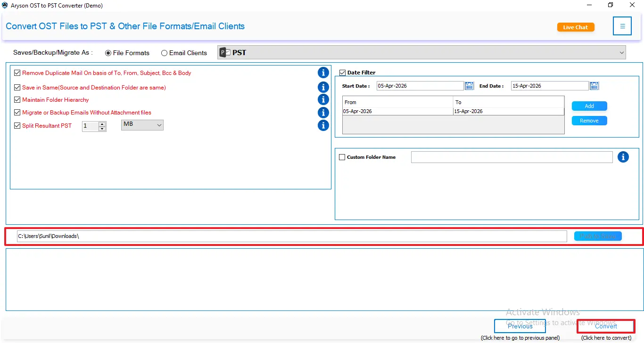Click the From column header
Image resolution: width=644 pixels, height=343 pixels.
(x=397, y=102)
